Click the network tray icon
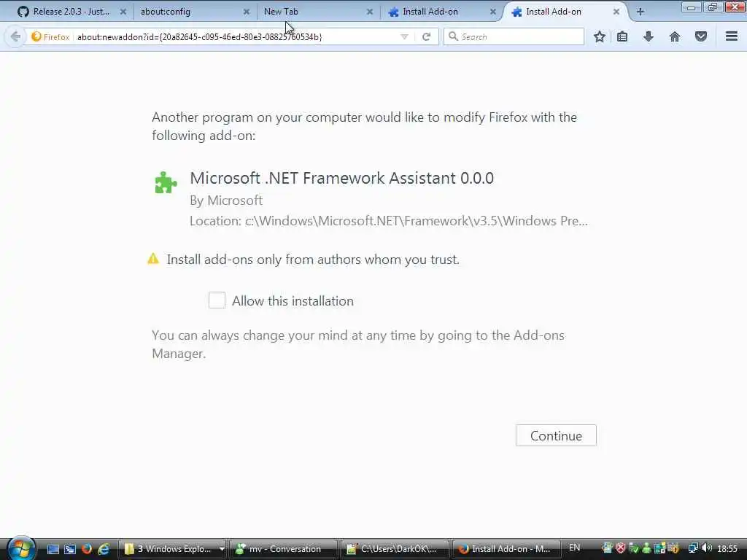This screenshot has height=560, width=747. coord(693,548)
